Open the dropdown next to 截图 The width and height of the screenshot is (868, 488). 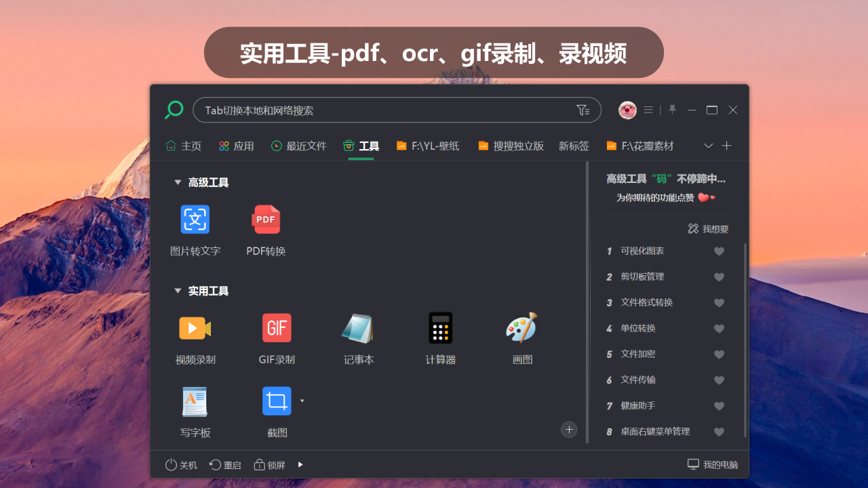click(302, 401)
